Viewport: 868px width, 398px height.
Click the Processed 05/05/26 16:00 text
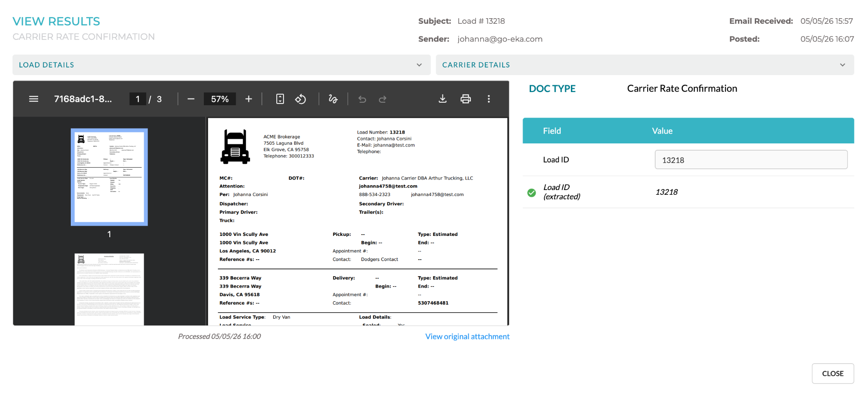point(220,336)
